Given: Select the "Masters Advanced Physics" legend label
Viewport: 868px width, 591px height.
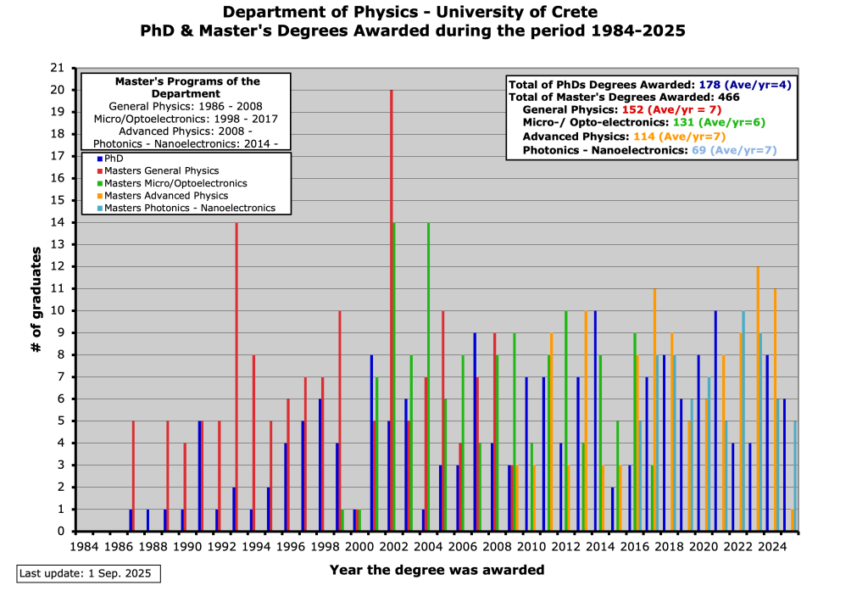Looking at the screenshot, I should point(166,196).
